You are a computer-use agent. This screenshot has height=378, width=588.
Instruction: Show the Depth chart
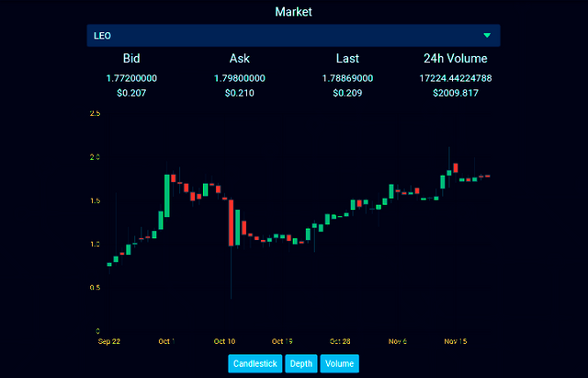301,363
